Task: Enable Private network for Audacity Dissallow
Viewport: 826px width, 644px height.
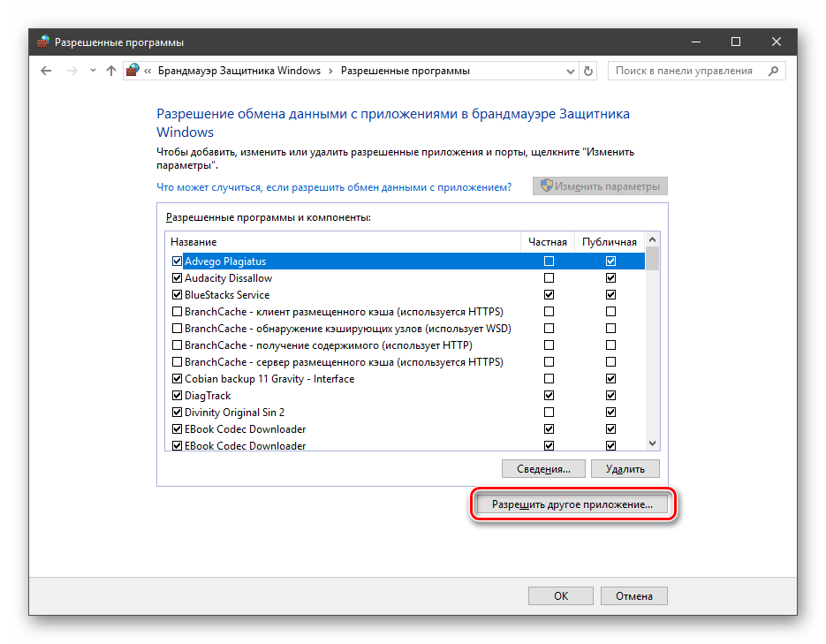Action: point(549,278)
